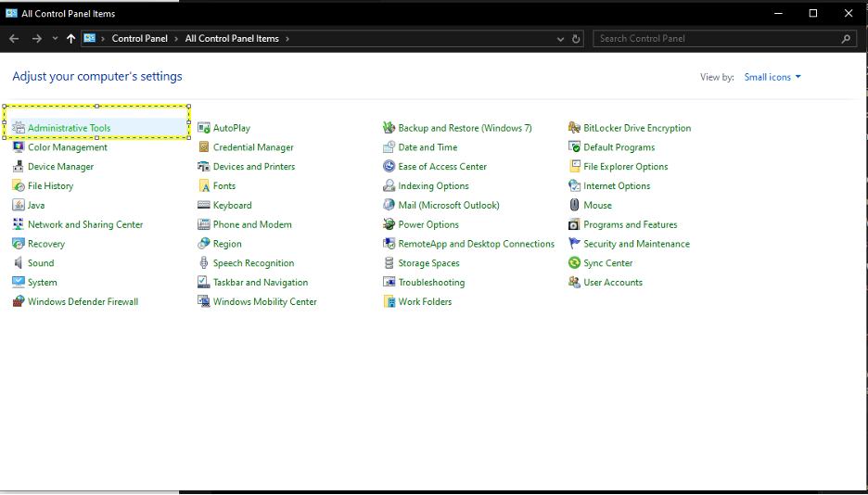Click the Mail (Microsoft Outlook) icon
This screenshot has width=868, height=495.
[x=389, y=205]
